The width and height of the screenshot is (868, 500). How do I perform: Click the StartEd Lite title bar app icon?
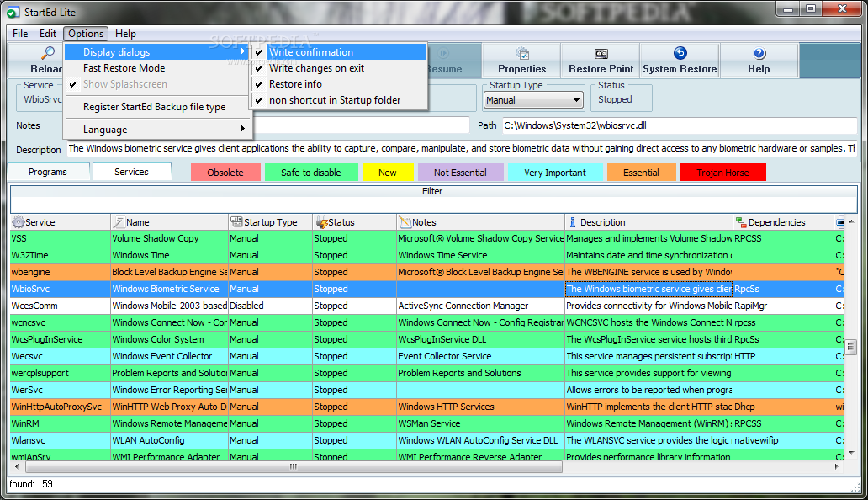[x=13, y=12]
